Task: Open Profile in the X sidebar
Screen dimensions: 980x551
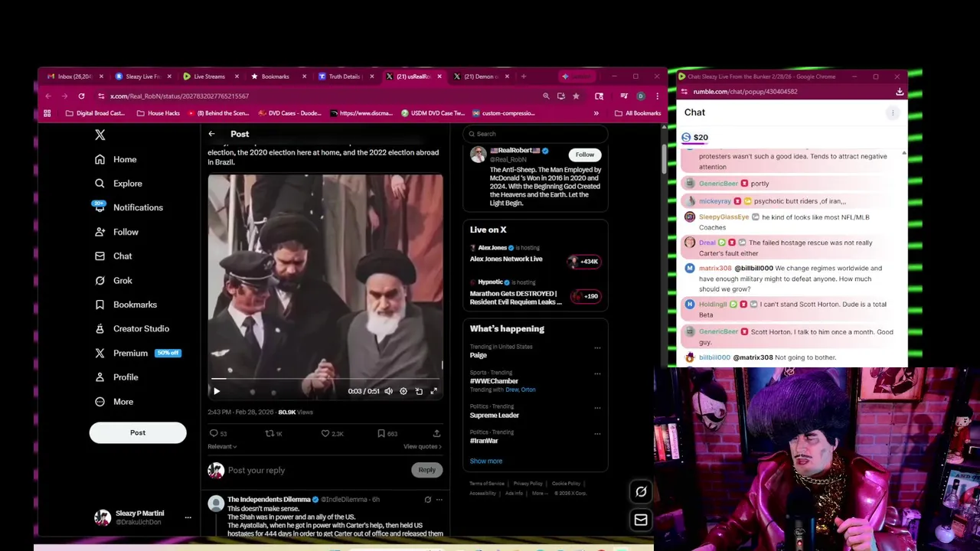Action: 116,377
